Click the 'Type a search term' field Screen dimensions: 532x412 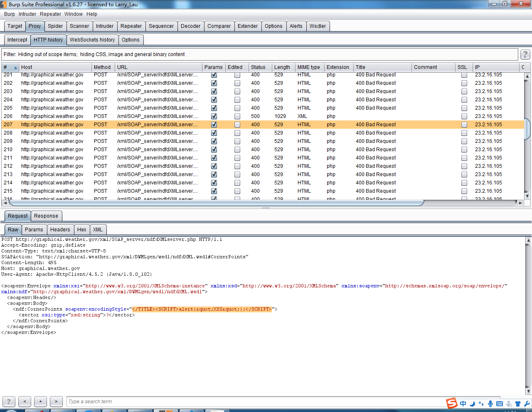(x=283, y=402)
